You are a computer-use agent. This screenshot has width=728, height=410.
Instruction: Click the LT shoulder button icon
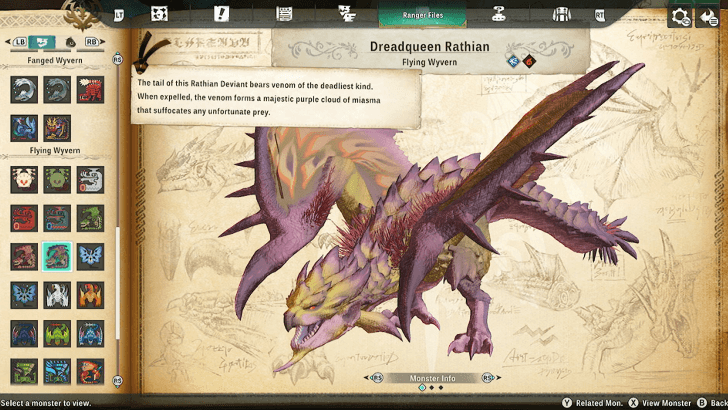(x=119, y=15)
